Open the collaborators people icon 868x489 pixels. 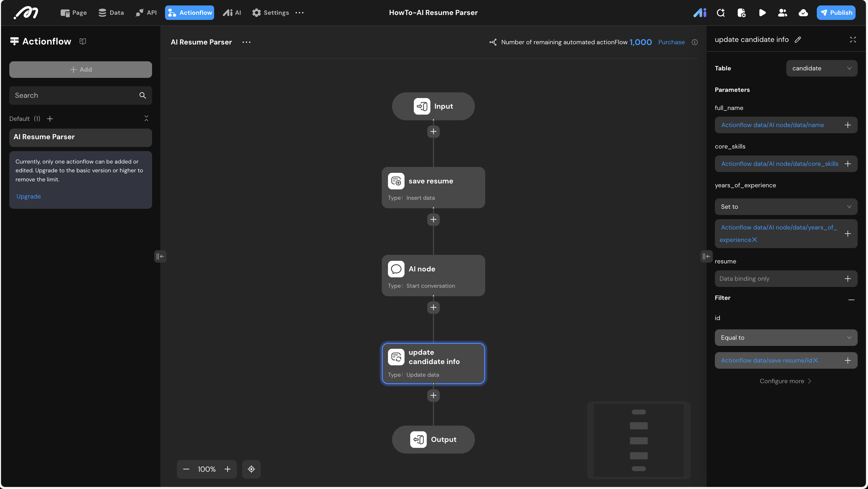(x=782, y=13)
